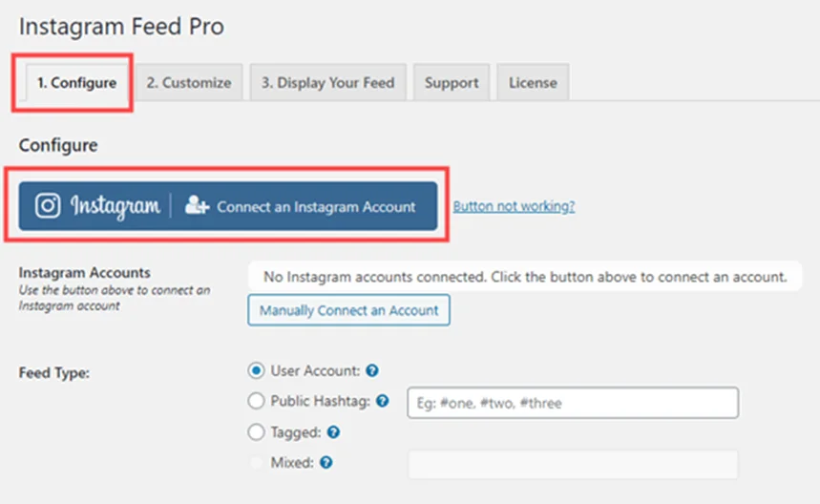Open help icon beside Mixed
This screenshot has height=504, width=820.
326,463
